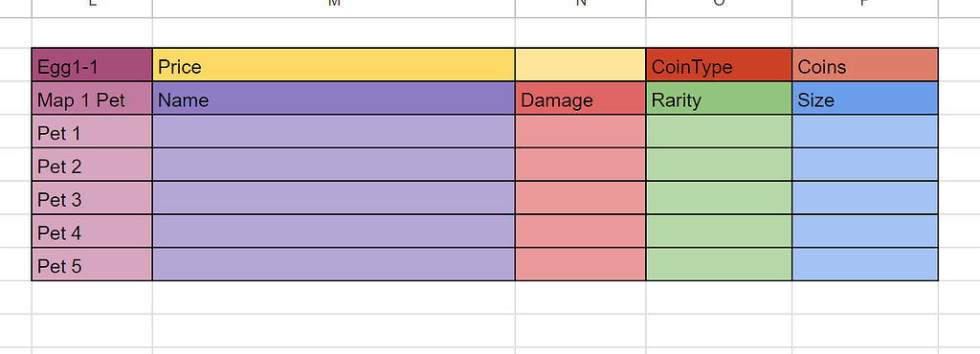Select the purple Name header cell
Image resolution: width=980 pixels, height=354 pixels.
point(334,99)
